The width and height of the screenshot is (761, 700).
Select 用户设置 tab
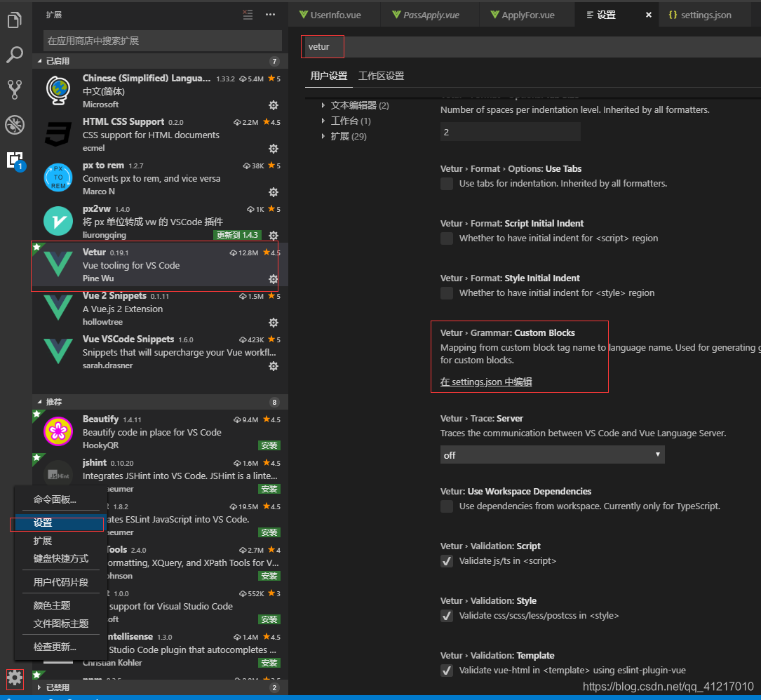(x=328, y=76)
